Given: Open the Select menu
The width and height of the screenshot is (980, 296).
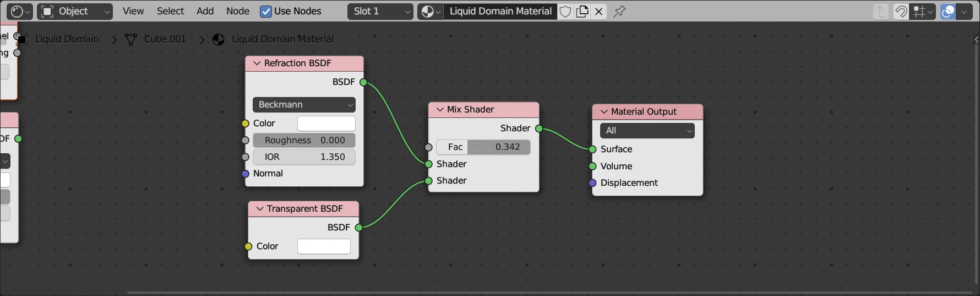Looking at the screenshot, I should [x=171, y=11].
